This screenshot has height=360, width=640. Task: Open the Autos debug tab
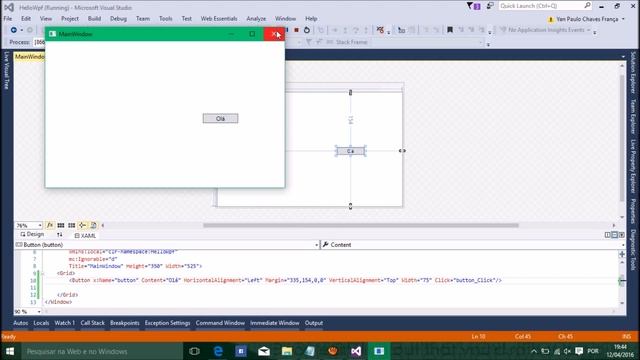coord(20,323)
